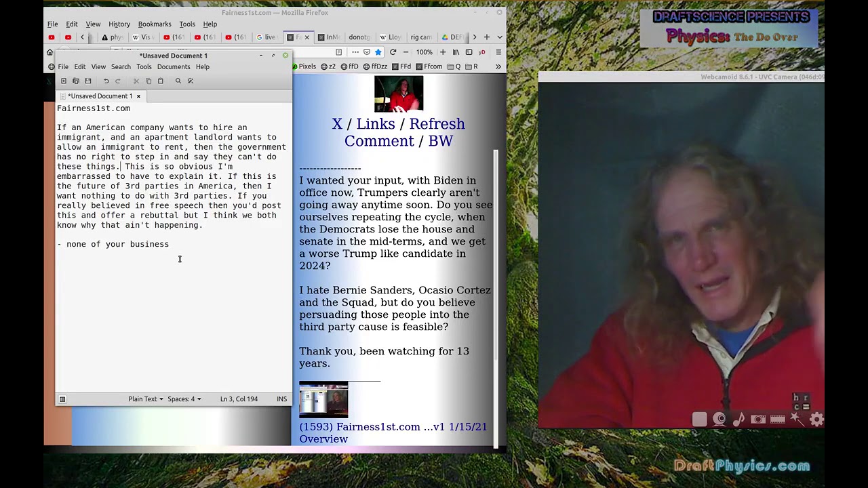Click the Refresh link on the page

pyautogui.click(x=437, y=124)
